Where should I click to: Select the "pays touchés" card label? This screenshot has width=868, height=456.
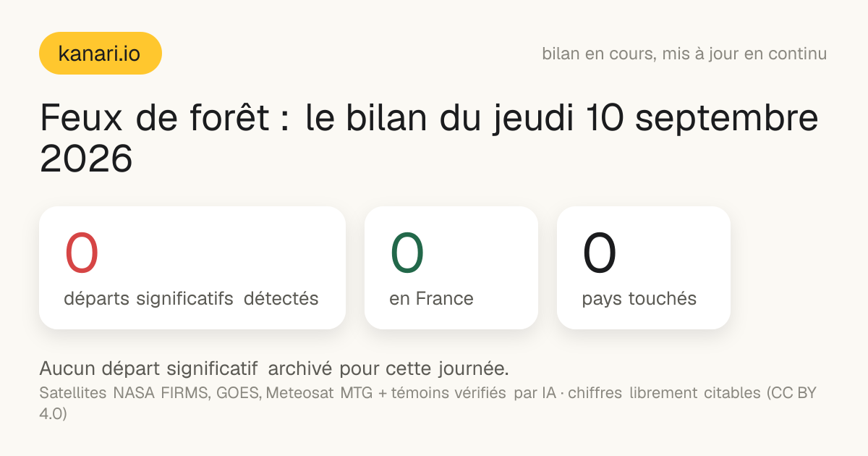tap(639, 299)
